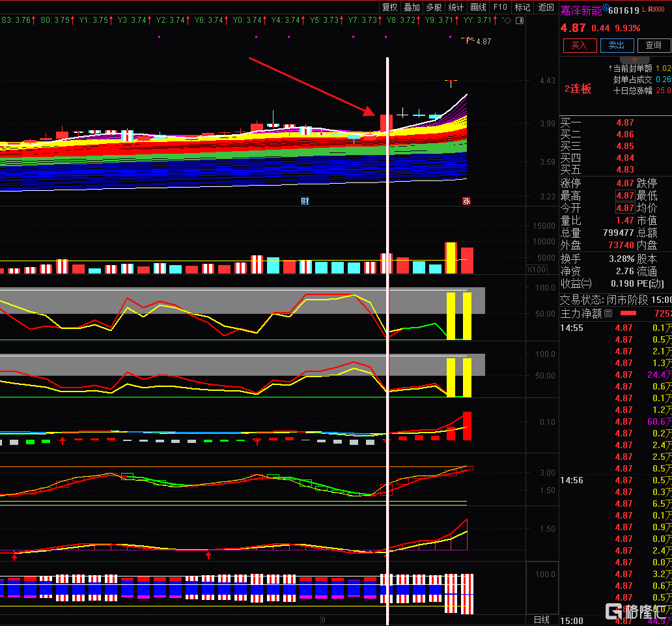Open the 多股 multi-stock view

click(434, 7)
